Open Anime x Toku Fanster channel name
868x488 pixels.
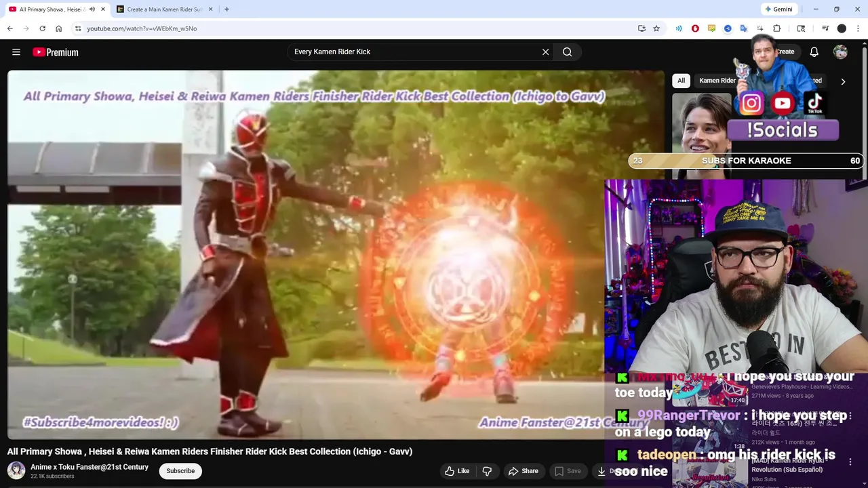pyautogui.click(x=90, y=467)
